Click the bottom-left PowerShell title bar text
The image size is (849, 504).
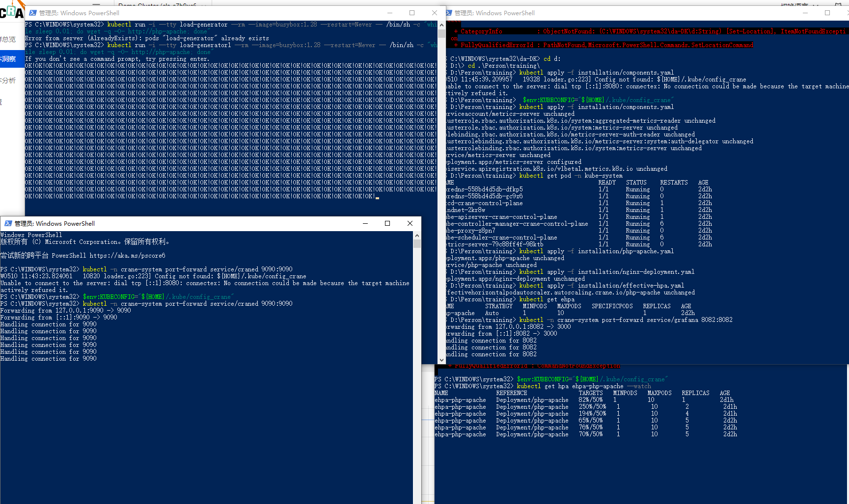[55, 223]
